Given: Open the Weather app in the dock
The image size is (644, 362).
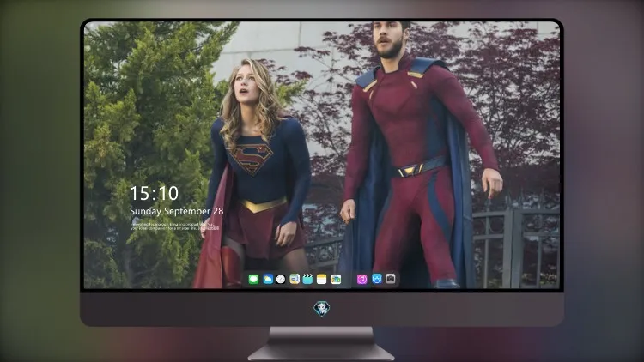Looking at the screenshot, I should coord(268,279).
